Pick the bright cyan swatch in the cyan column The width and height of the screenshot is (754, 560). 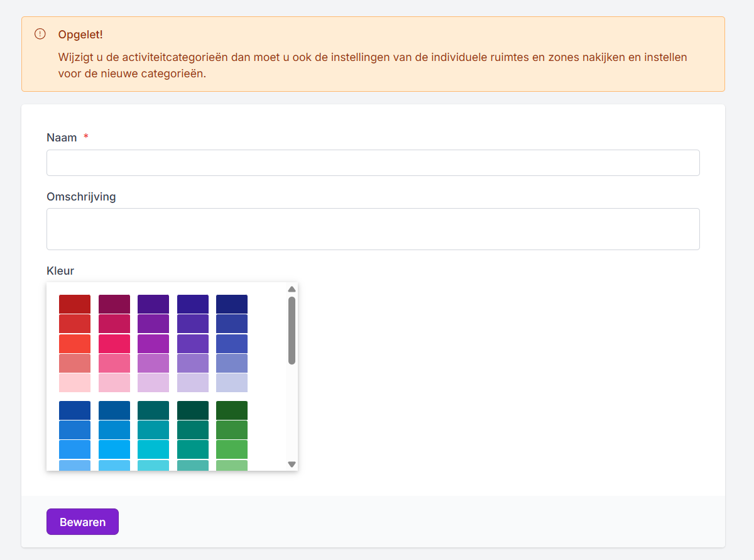click(153, 449)
